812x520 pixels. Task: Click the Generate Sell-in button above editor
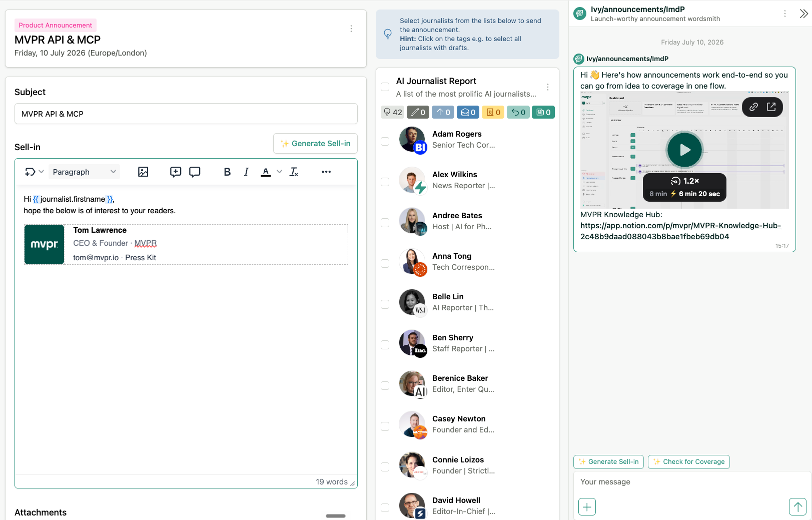tap(315, 144)
